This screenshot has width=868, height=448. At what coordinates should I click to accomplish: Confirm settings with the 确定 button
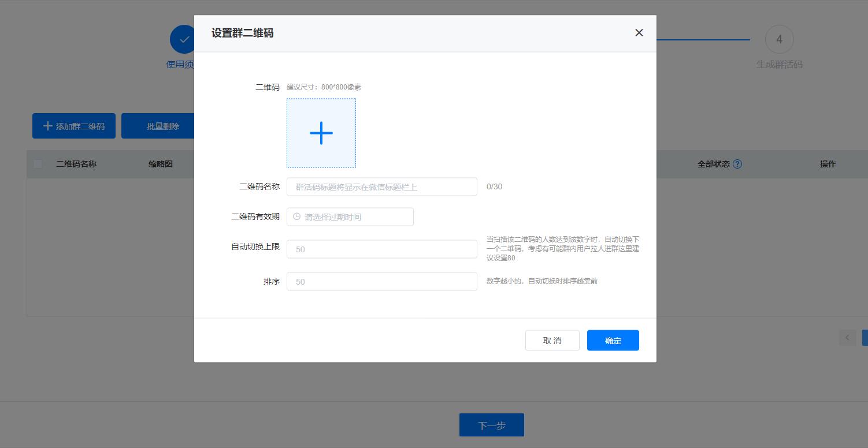pos(613,340)
